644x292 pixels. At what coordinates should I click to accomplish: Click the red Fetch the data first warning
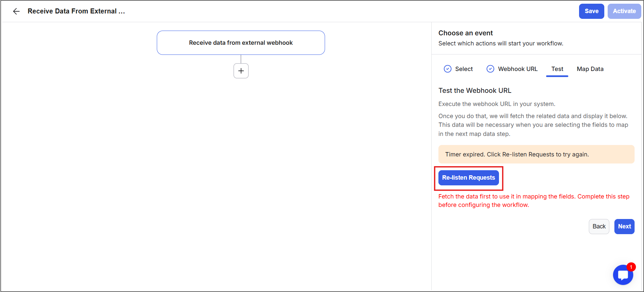[x=534, y=200]
